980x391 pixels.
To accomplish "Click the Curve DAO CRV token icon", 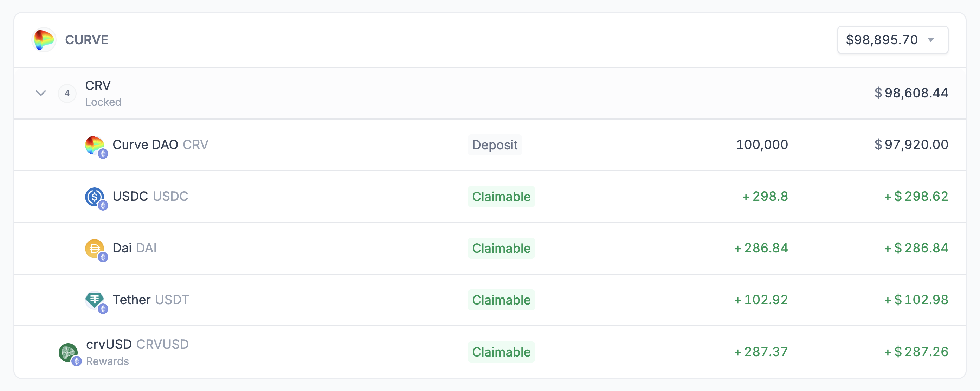I will pyautogui.click(x=94, y=145).
